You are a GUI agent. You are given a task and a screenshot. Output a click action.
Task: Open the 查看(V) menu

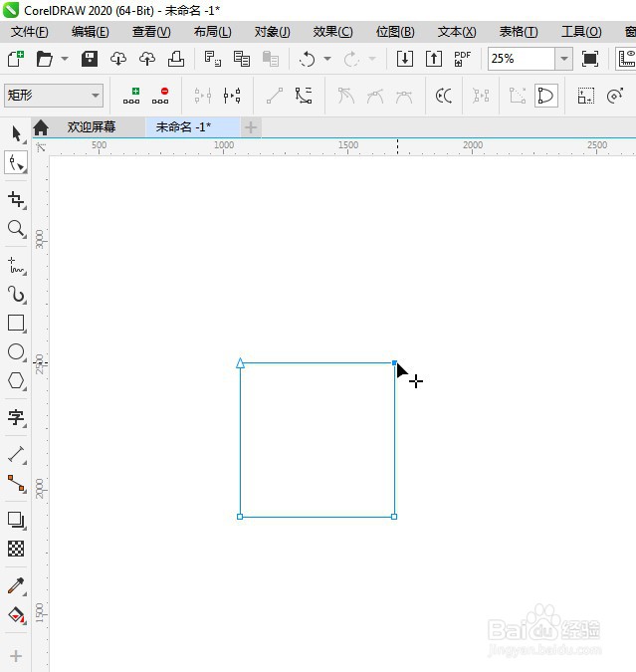(x=151, y=32)
